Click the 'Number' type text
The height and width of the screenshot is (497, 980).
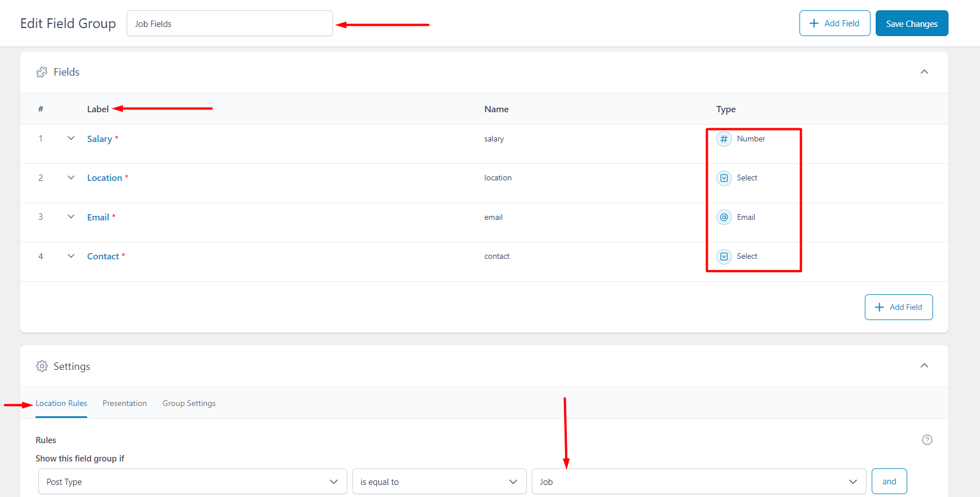click(x=751, y=139)
